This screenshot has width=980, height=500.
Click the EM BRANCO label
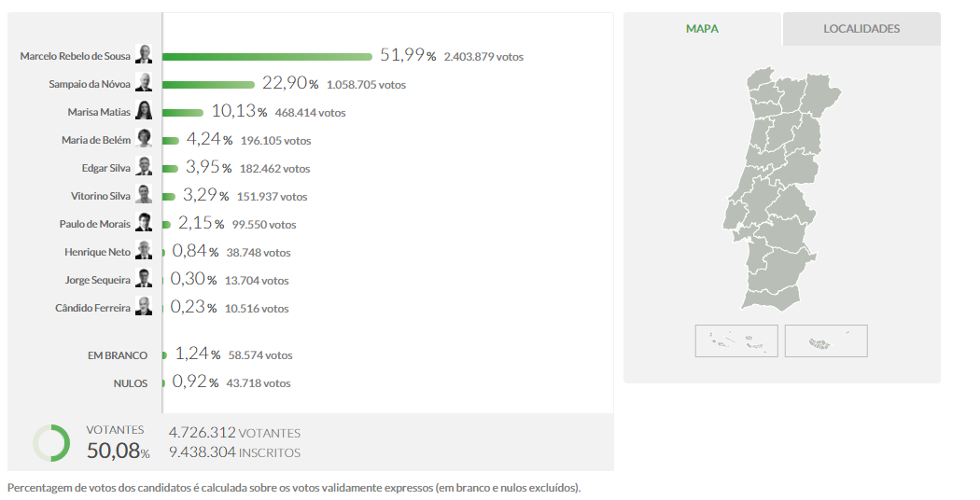(x=117, y=355)
